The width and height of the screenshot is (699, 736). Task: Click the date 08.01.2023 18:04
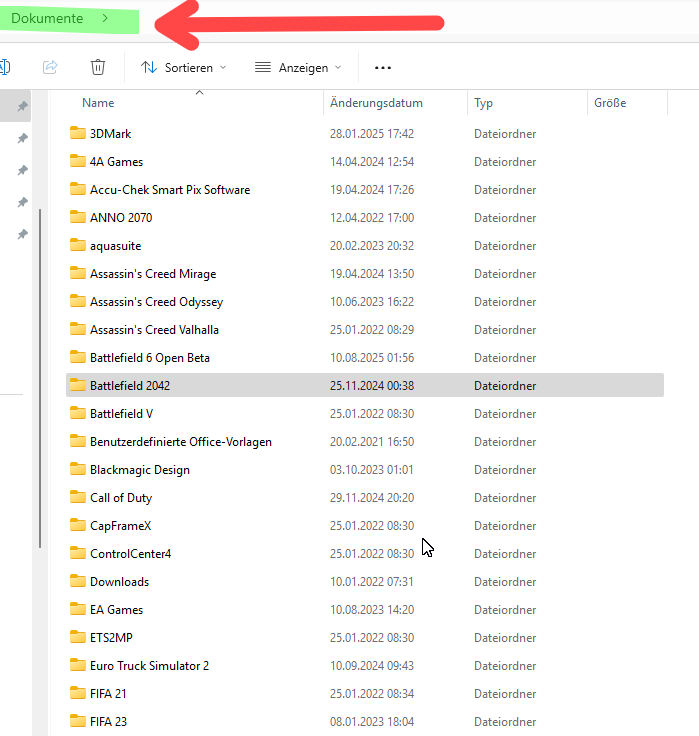(x=372, y=722)
